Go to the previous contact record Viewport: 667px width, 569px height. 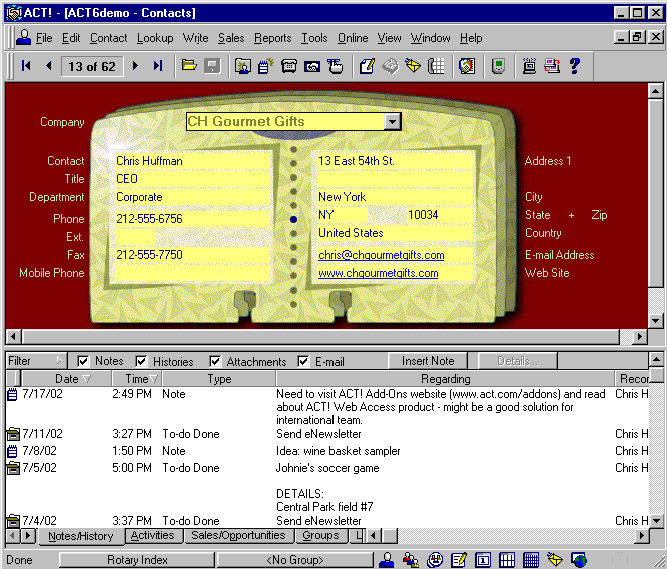tap(48, 66)
